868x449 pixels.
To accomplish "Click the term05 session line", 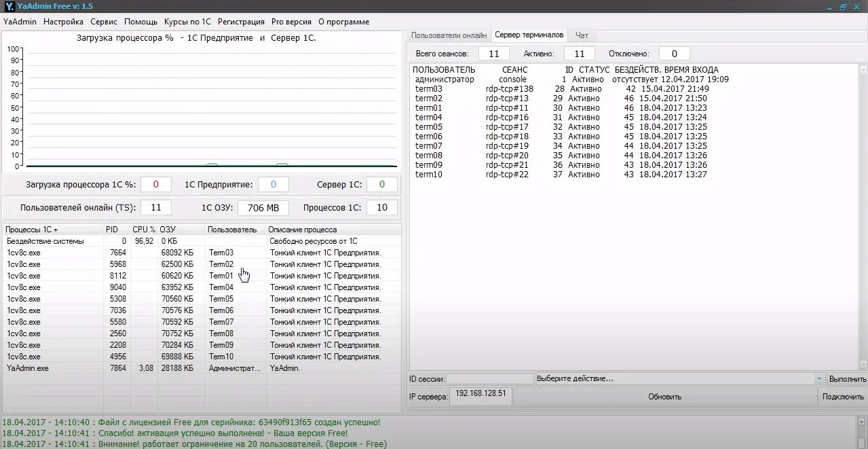I will pos(561,127).
